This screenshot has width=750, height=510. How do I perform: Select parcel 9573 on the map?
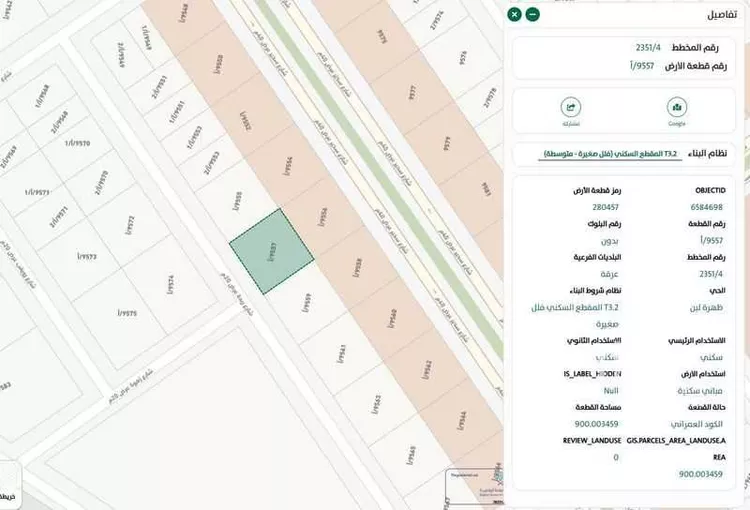pyautogui.click(x=87, y=256)
